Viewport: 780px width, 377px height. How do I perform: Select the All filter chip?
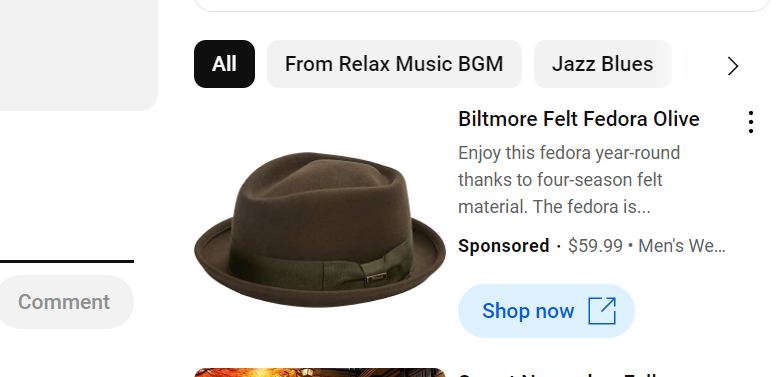224,64
